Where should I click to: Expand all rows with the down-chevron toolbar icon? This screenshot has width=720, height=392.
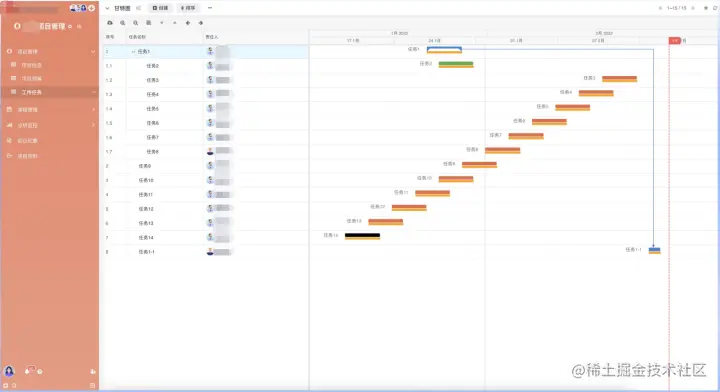pos(162,22)
